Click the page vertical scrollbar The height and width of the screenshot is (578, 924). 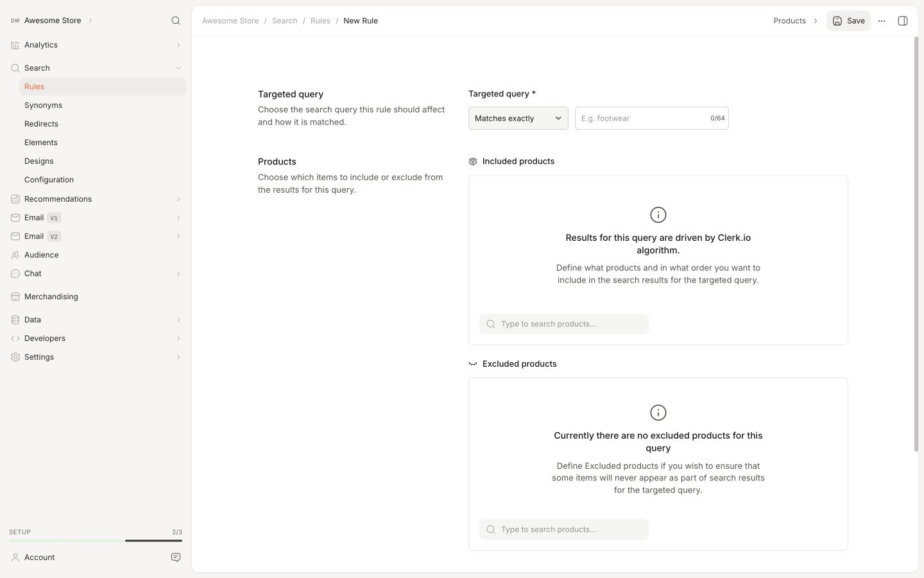(x=916, y=244)
